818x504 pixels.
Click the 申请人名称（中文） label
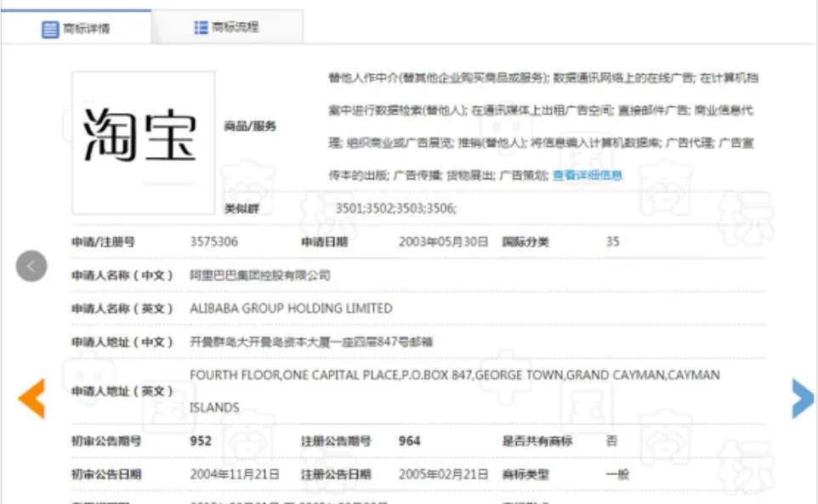pyautogui.click(x=122, y=275)
